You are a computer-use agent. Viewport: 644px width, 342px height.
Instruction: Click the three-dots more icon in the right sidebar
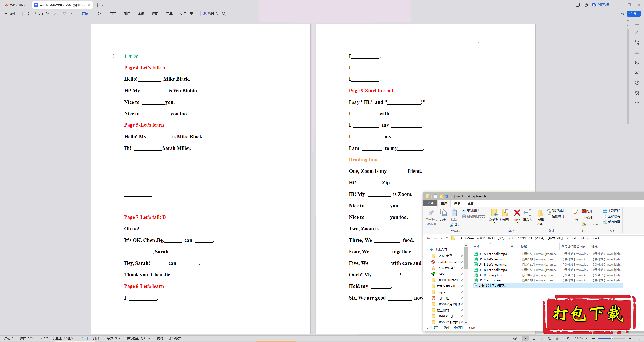coord(637,103)
